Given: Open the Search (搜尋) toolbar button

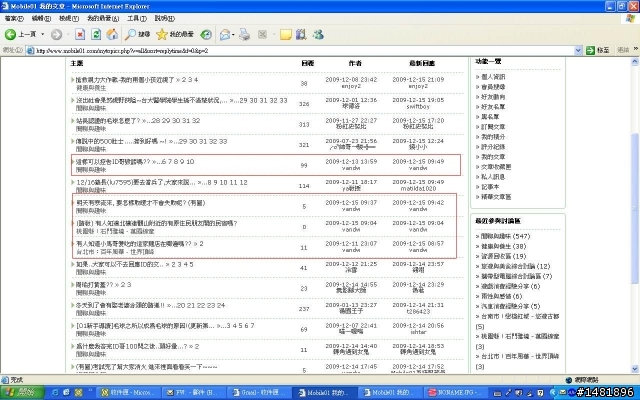Looking at the screenshot, I should point(136,34).
